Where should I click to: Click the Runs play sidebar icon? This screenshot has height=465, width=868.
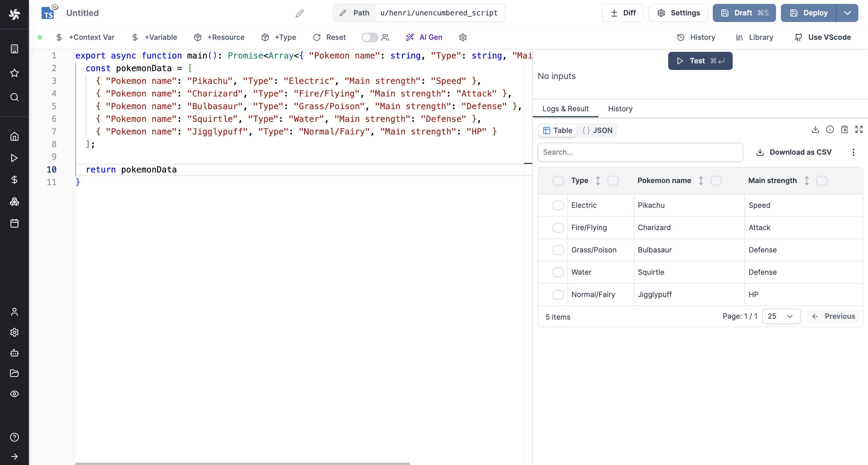14,158
